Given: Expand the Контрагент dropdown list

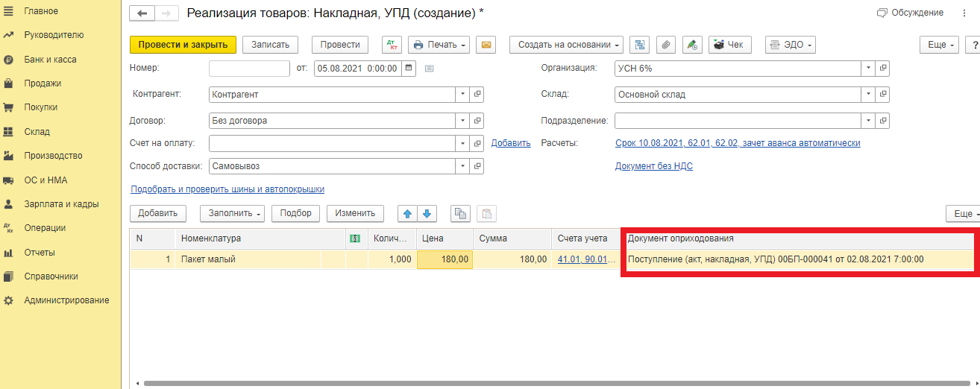Looking at the screenshot, I should pyautogui.click(x=462, y=95).
